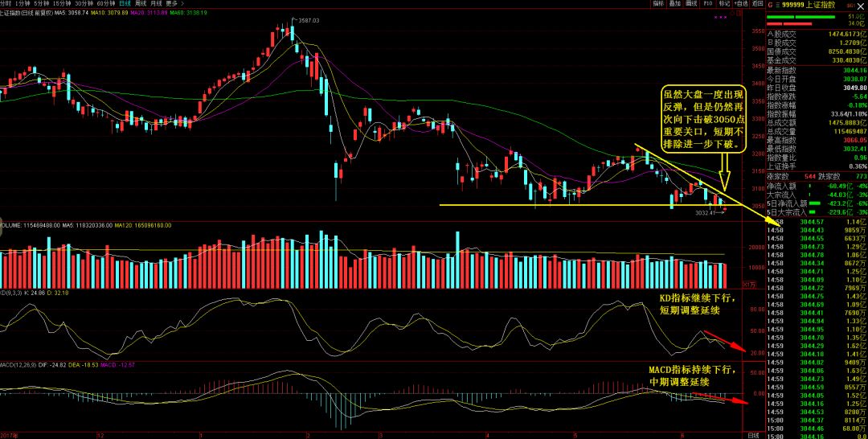The image size is (868, 439).
Task: Click the 999999 上证指数 title
Action: point(809,5)
